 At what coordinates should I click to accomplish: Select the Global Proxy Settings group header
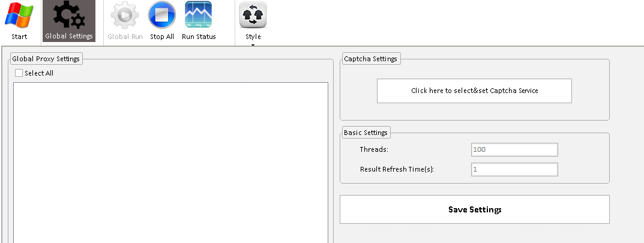coord(46,59)
